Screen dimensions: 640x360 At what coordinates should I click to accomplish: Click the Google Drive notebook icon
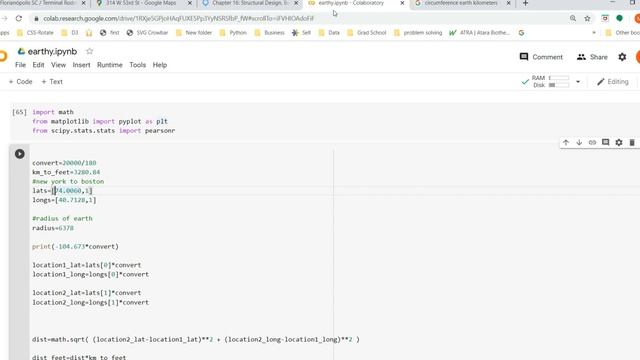pyautogui.click(x=21, y=51)
